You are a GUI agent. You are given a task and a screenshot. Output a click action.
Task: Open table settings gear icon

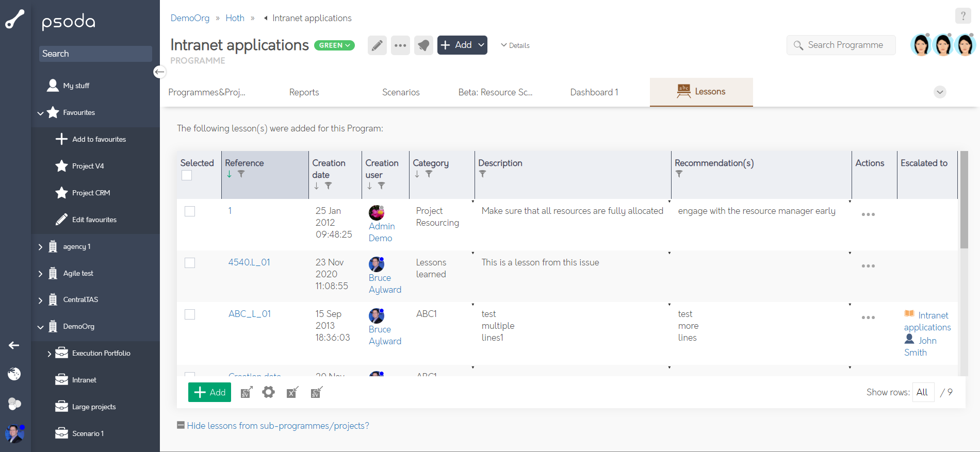268,393
